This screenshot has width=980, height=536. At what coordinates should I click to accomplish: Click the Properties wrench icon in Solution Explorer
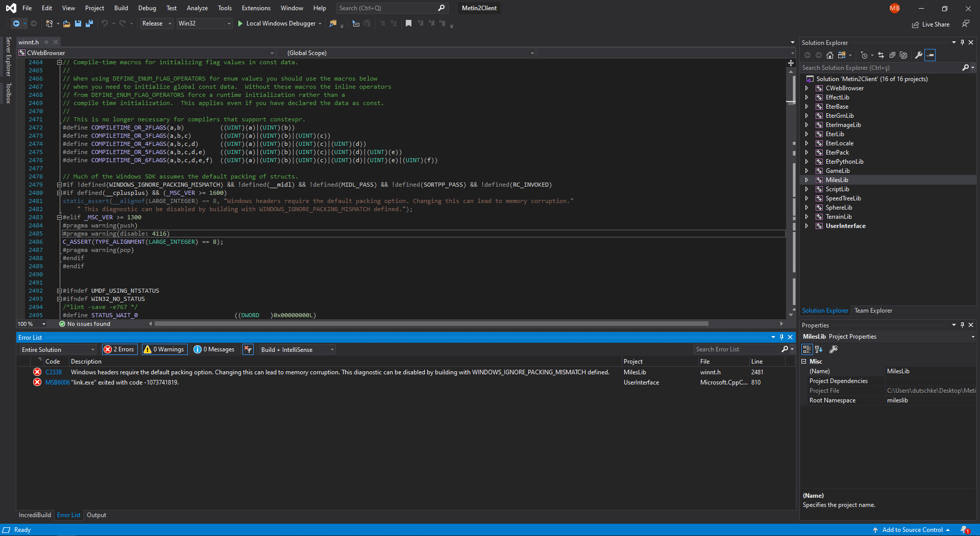point(918,55)
